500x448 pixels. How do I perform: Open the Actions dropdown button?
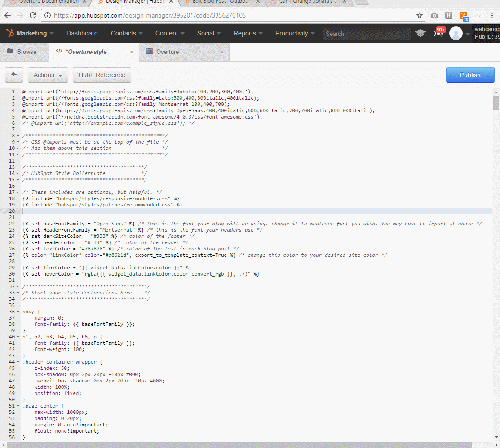(48, 75)
